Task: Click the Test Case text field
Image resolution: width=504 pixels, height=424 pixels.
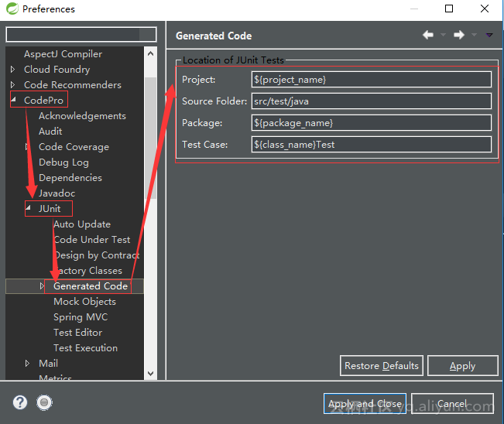Action: (x=372, y=144)
